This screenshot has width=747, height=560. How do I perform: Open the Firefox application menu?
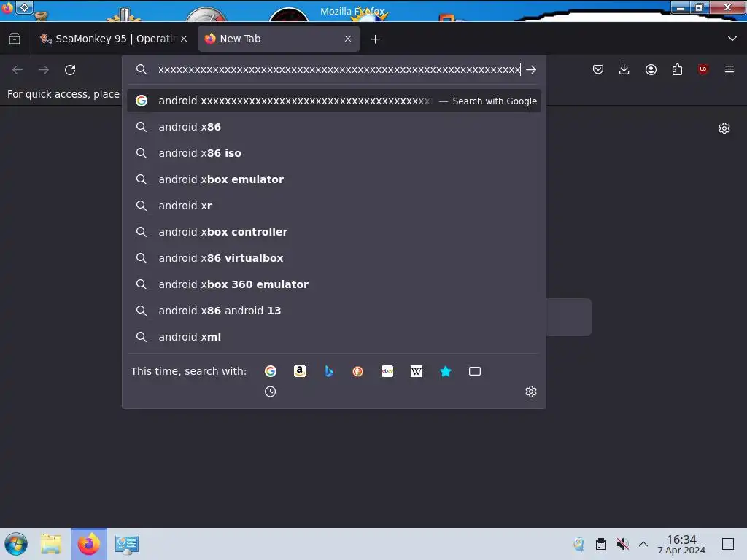pyautogui.click(x=729, y=69)
